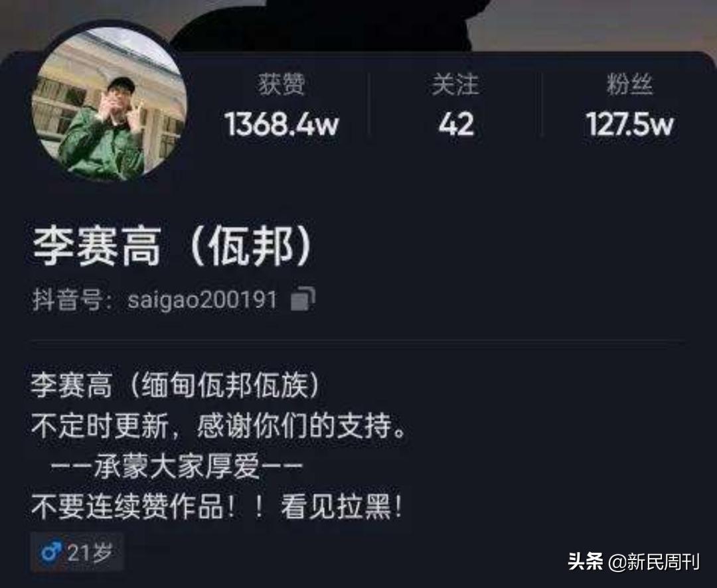
Task: Select the 关注 label
Action: 455,84
